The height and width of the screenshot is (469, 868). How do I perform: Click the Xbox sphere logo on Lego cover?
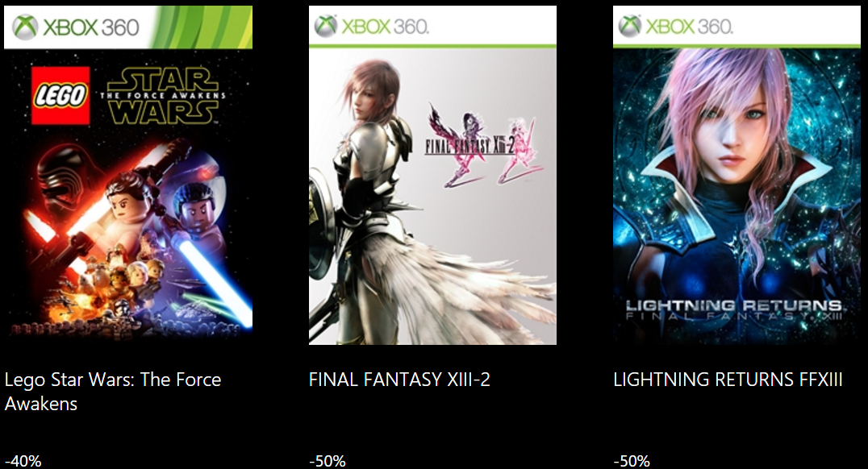[25, 27]
